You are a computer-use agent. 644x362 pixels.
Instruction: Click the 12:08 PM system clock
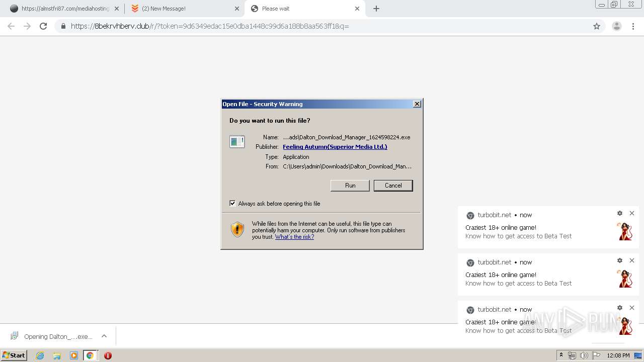click(x=618, y=355)
